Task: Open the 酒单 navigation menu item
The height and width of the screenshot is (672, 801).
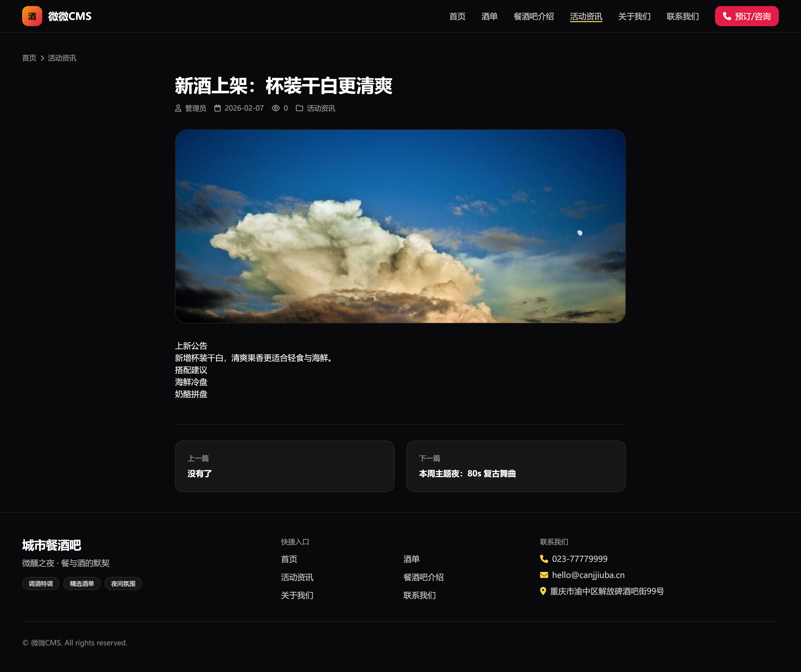Action: click(489, 16)
